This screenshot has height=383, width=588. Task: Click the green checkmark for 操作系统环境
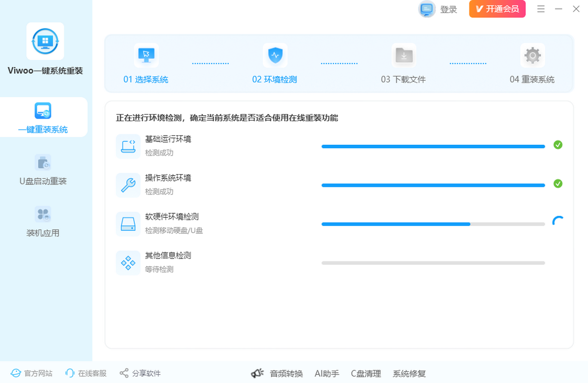tap(558, 183)
